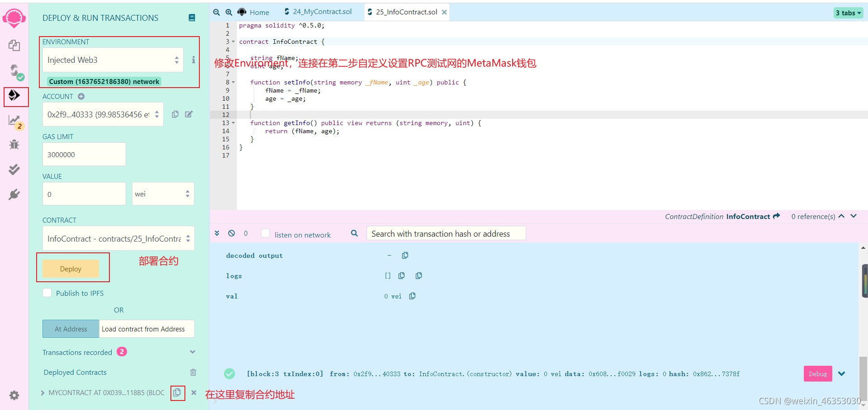
Task: Collapse the terminal double-chevron icon
Action: (217, 233)
